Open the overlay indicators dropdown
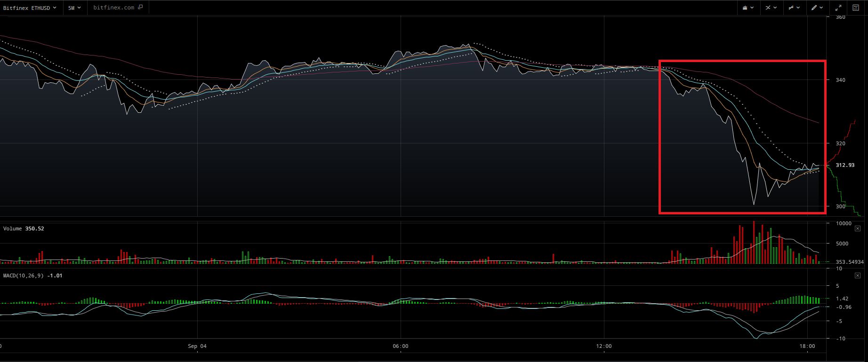 (x=771, y=8)
